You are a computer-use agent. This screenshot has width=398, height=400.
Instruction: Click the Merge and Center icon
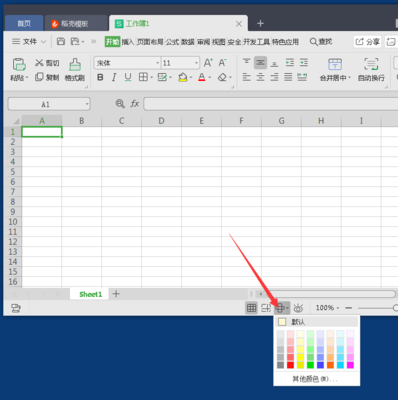335,64
